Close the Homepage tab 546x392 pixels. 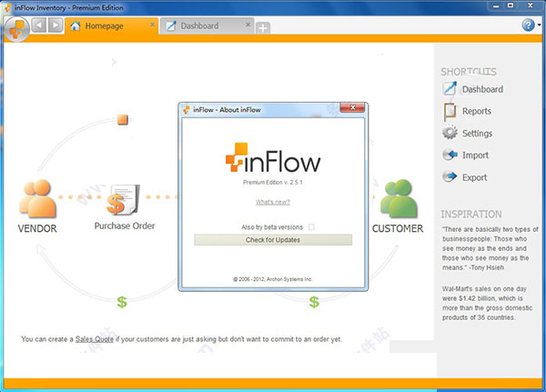152,25
